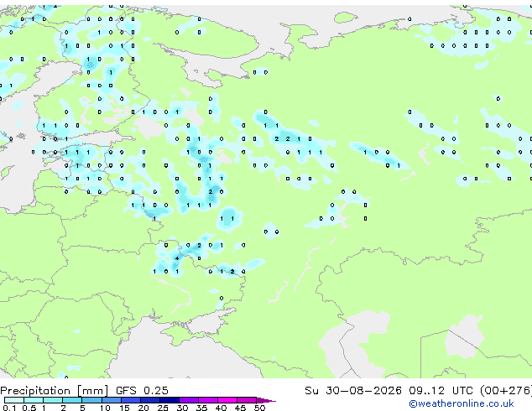532x411 pixels.
Task: Pick the 15–20 mm legend color swatch
Action: coord(130,400)
